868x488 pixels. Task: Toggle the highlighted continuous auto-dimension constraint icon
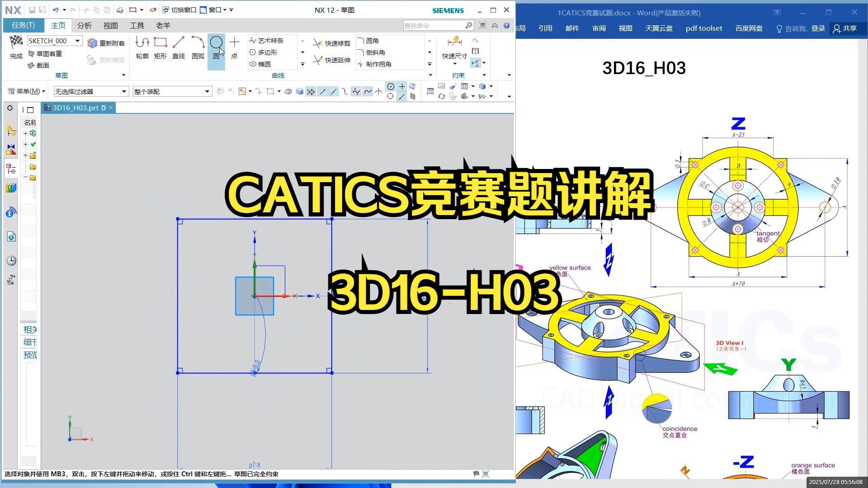point(475,63)
